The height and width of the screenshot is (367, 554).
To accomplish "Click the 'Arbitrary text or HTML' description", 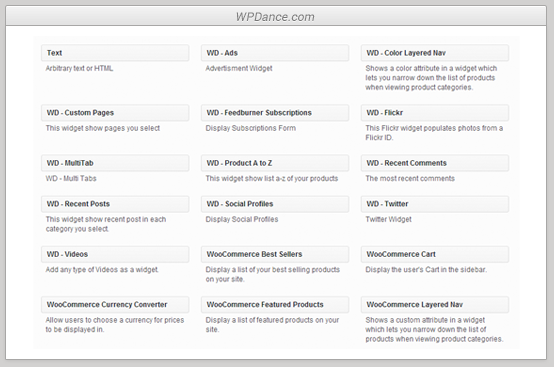I will [79, 69].
